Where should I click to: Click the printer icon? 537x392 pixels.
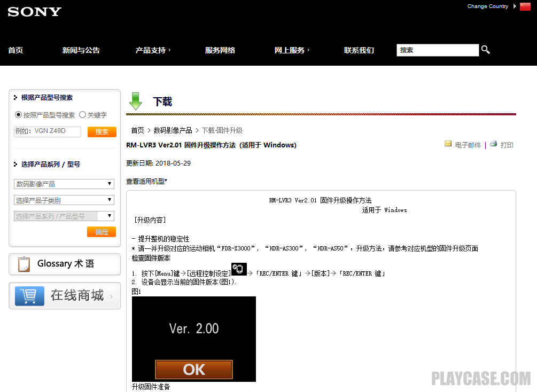pyautogui.click(x=494, y=144)
